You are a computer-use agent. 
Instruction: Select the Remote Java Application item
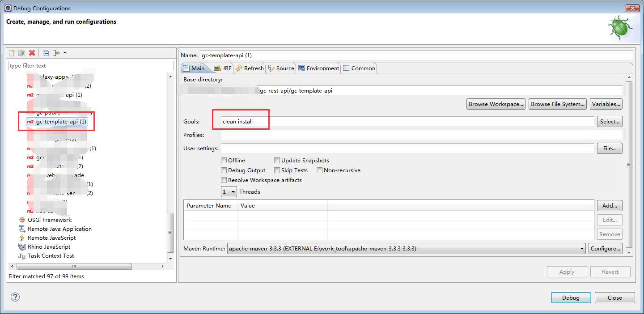59,229
